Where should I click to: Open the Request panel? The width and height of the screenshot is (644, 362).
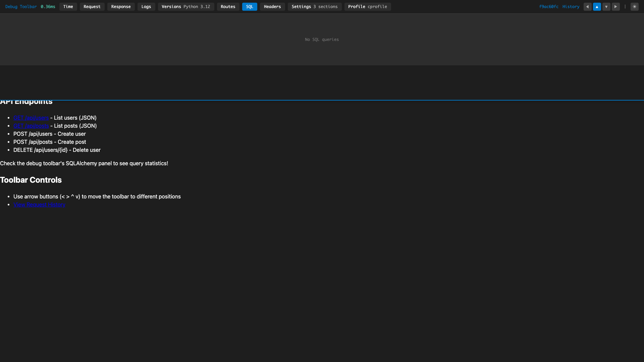92,7
